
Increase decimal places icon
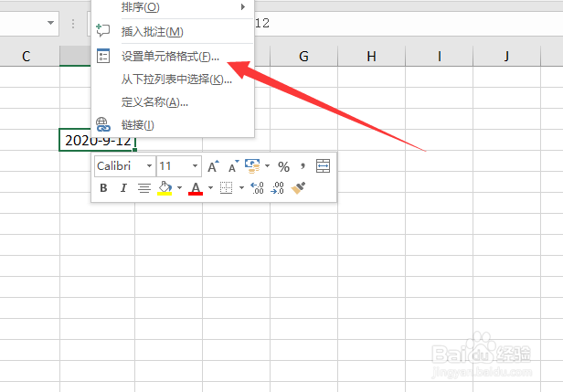coord(257,187)
